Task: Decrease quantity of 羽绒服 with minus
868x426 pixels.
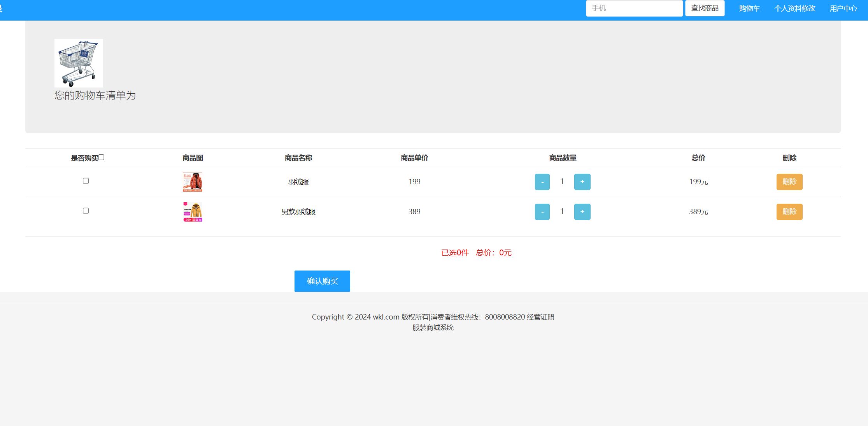Action: (x=542, y=182)
